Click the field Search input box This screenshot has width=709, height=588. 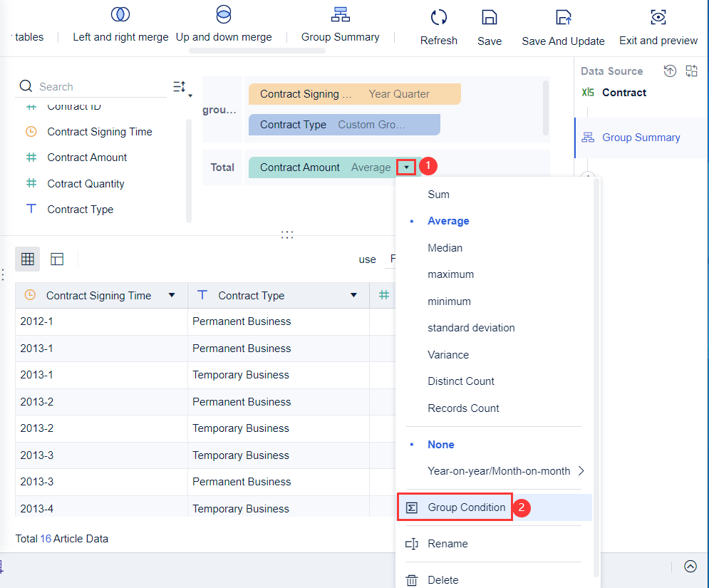[100, 87]
